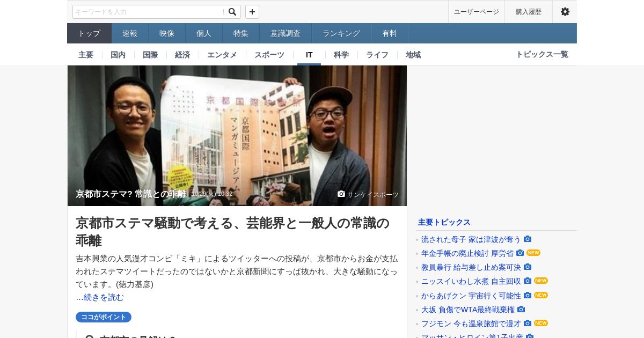The width and height of the screenshot is (644, 338).
Task: Click NEW badge beside からあげクン topic
Action: 541,295
